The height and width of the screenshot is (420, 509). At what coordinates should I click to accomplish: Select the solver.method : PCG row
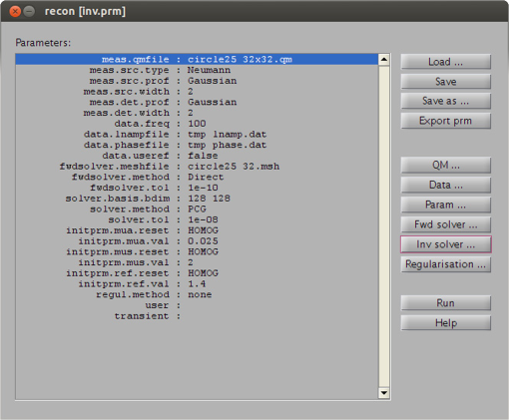pyautogui.click(x=197, y=210)
